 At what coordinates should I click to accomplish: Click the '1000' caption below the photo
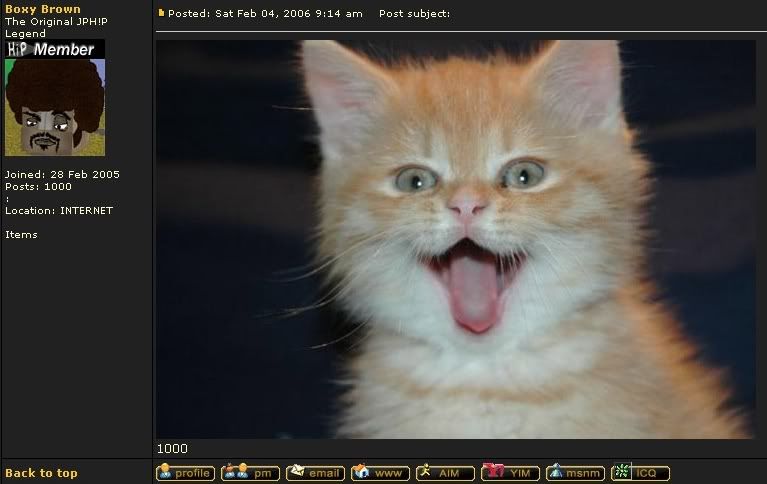click(x=172, y=448)
